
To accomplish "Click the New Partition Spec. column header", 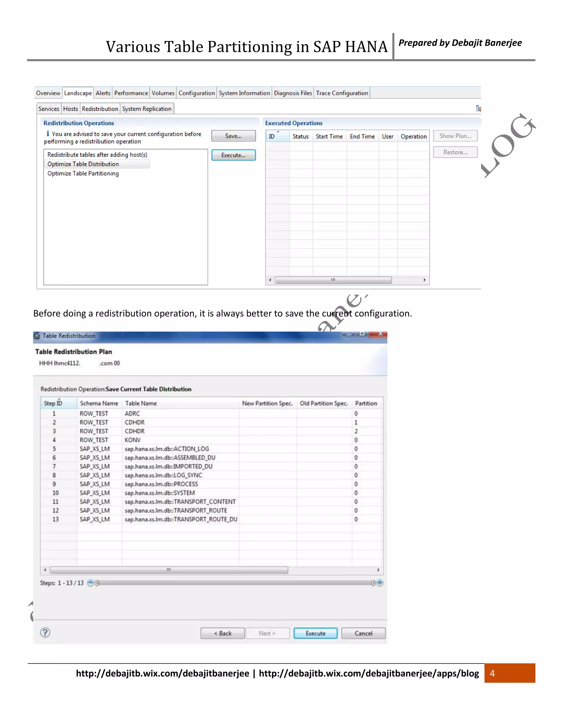I will 267,403.
